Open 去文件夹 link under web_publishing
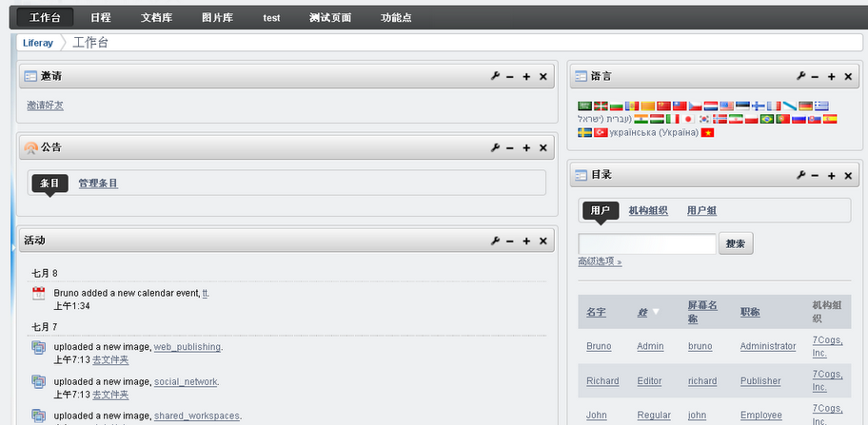 110,360
